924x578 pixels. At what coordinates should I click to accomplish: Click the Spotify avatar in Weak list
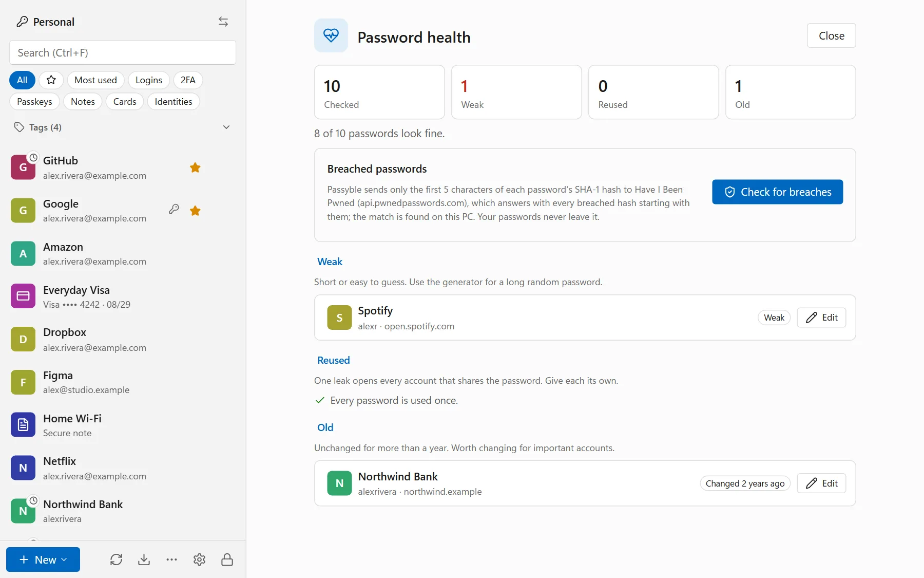click(x=339, y=318)
